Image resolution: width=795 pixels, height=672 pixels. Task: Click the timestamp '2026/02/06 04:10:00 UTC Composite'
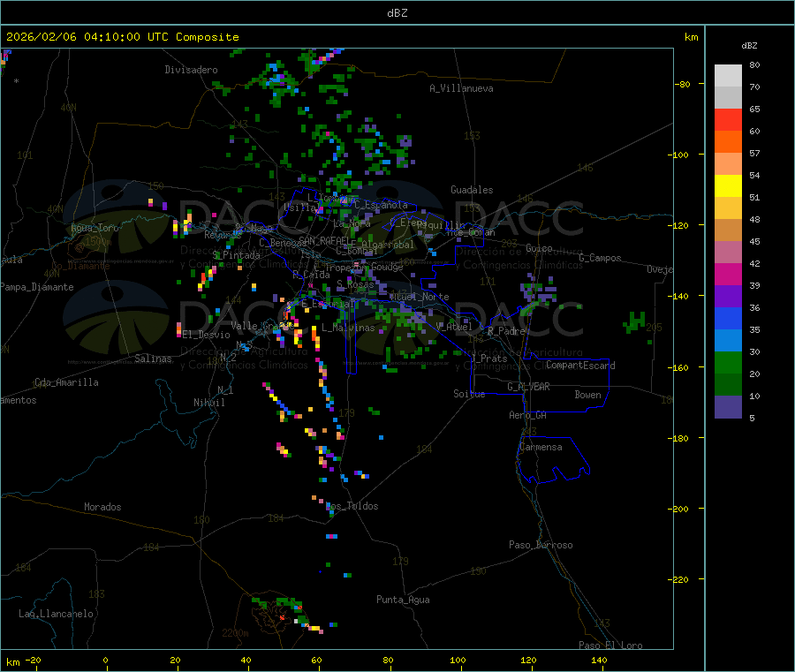coord(122,37)
